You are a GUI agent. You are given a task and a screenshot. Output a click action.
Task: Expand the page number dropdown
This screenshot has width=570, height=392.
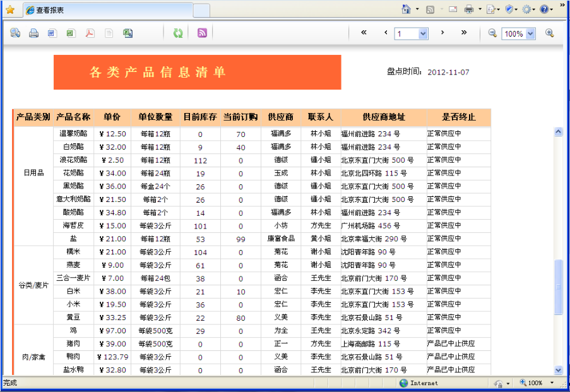[x=423, y=34]
